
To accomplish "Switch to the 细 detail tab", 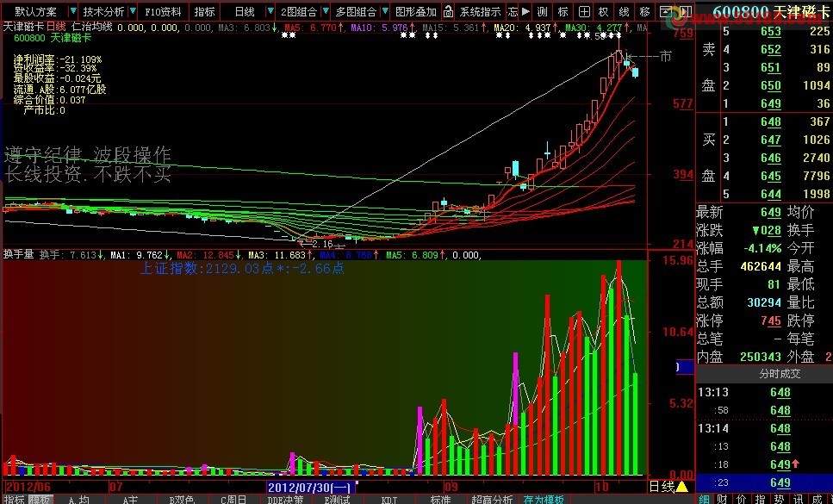I will tap(704, 499).
